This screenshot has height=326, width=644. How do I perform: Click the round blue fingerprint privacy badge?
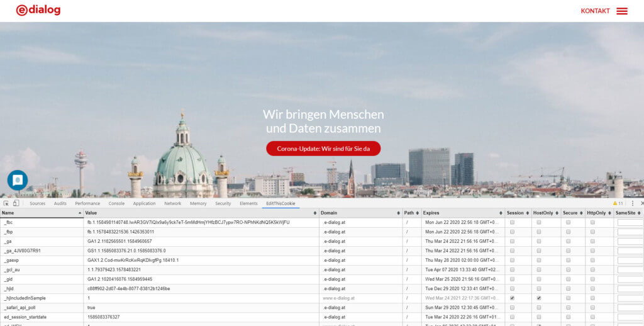18,180
